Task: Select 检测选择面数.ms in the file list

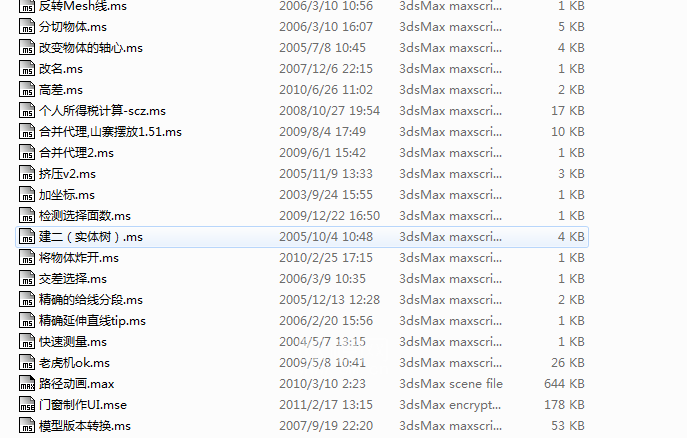Action: (85, 216)
